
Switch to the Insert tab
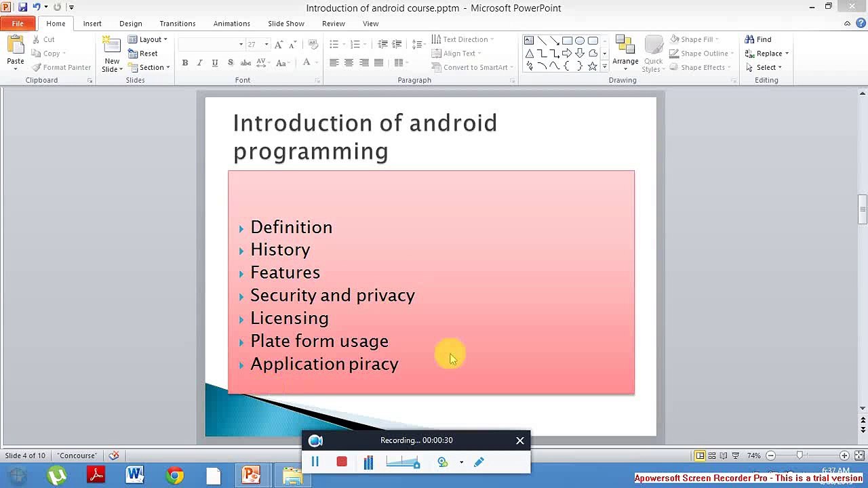click(x=92, y=24)
